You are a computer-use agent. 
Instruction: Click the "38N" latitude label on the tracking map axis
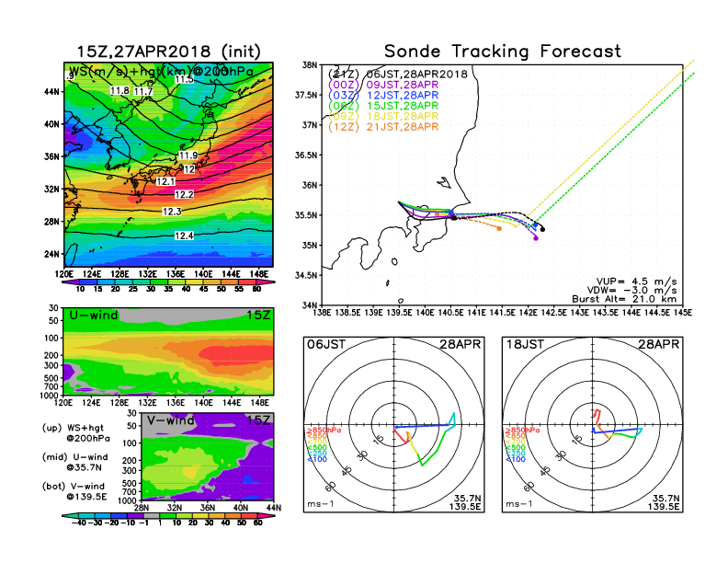(309, 65)
